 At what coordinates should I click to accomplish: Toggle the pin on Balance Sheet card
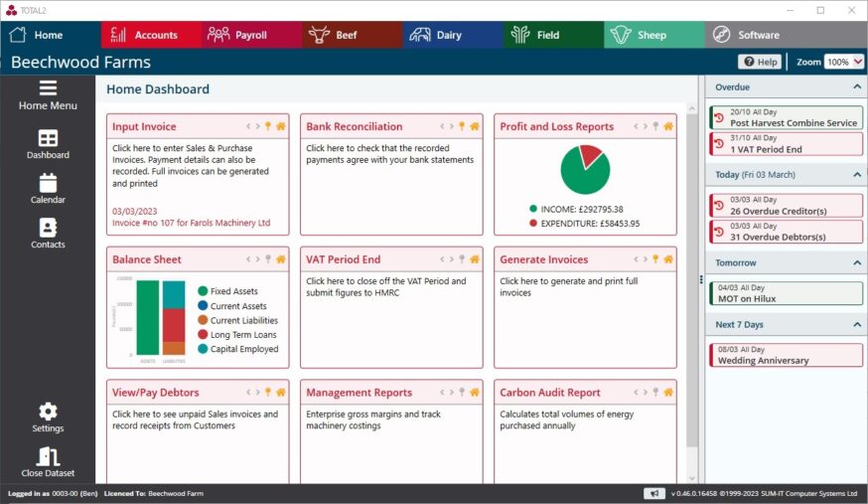point(267,259)
